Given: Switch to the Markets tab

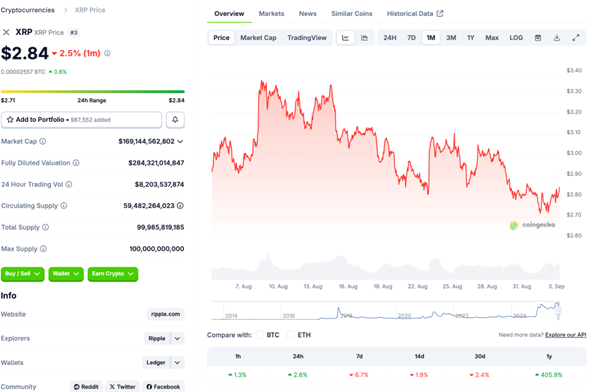Looking at the screenshot, I should coord(271,13).
